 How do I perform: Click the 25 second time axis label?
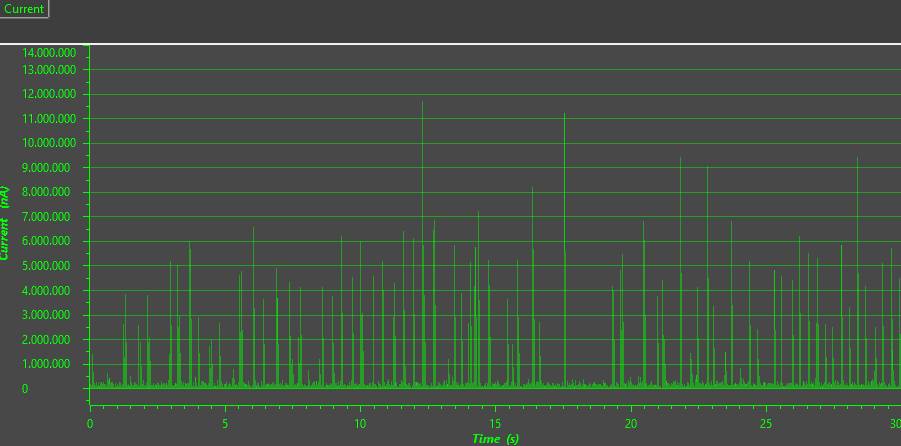pyautogui.click(x=765, y=423)
